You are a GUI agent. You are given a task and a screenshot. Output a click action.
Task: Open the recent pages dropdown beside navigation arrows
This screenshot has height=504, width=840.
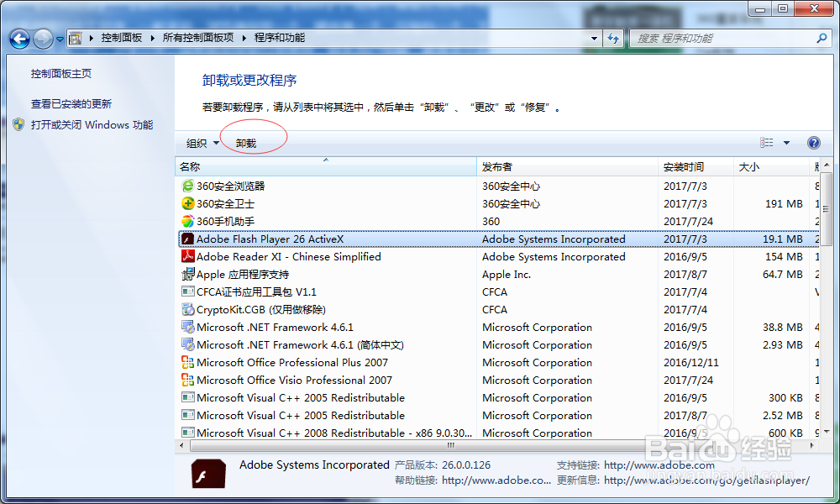pyautogui.click(x=60, y=39)
